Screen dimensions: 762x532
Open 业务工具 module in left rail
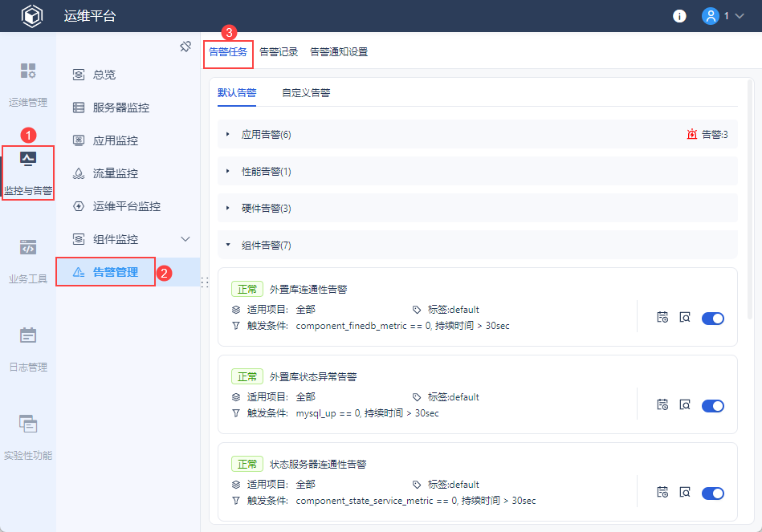coord(27,262)
